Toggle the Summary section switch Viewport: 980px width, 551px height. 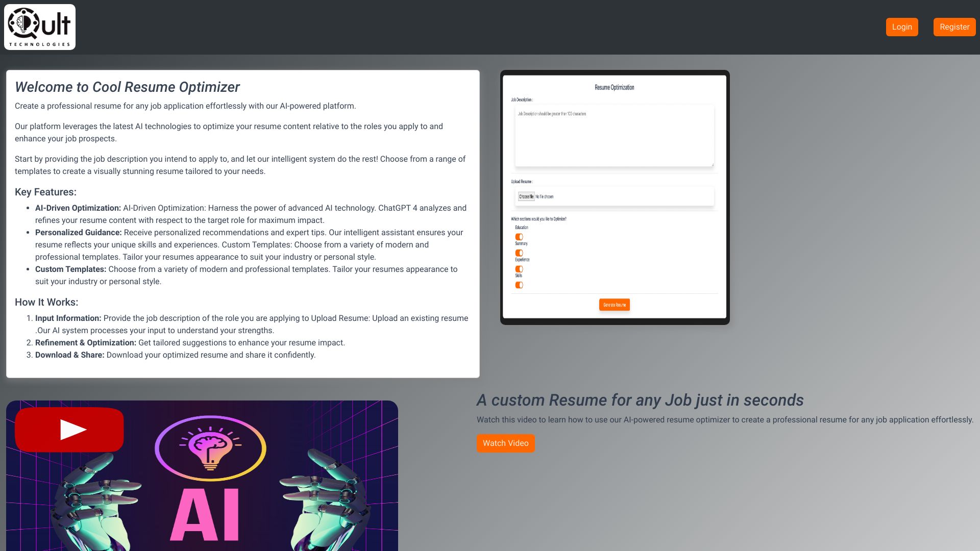pyautogui.click(x=519, y=253)
